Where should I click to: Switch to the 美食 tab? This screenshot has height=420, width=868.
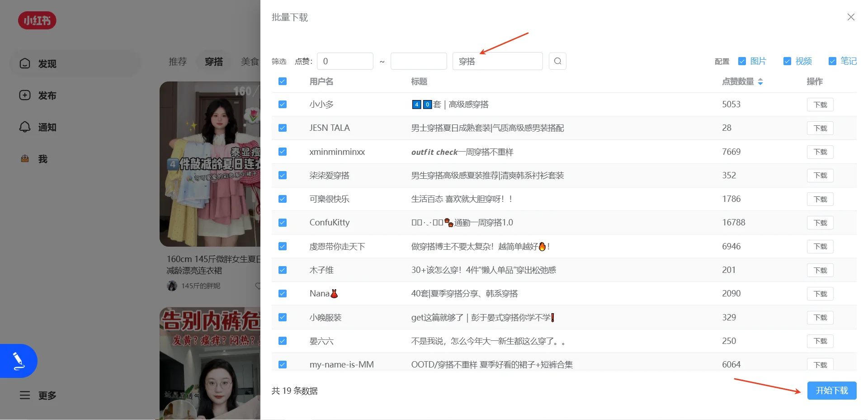(x=250, y=62)
